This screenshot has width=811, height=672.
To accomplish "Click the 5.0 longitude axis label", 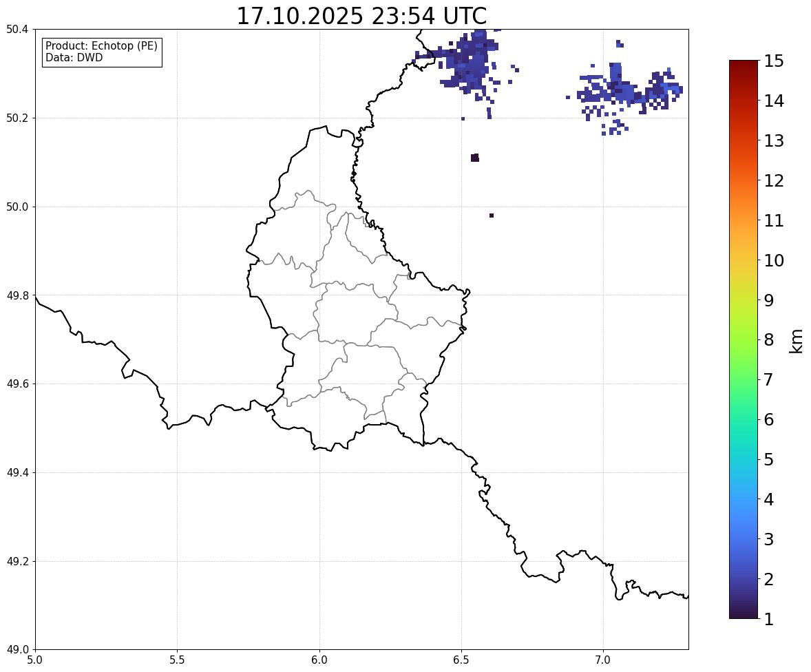I will [x=35, y=660].
